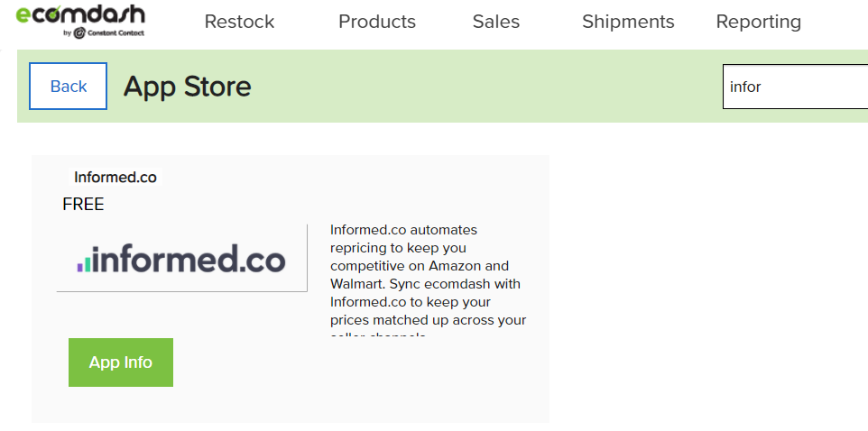Screen dimensions: 868x431
Task: Open the Restock menu
Action: tap(239, 22)
